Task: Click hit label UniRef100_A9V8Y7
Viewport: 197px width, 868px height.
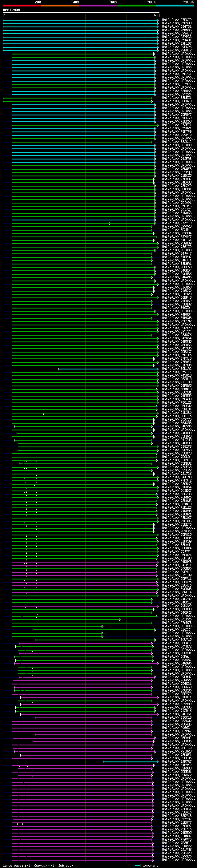Action: [x=177, y=236]
